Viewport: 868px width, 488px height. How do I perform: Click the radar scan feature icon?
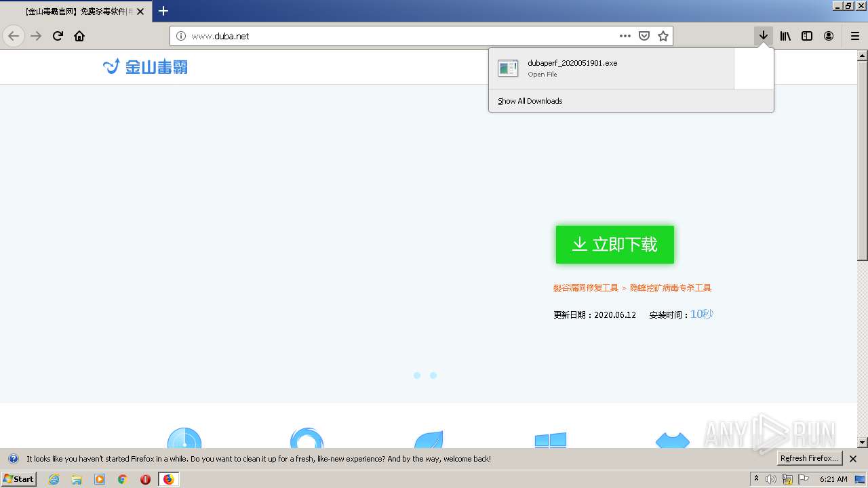184,438
